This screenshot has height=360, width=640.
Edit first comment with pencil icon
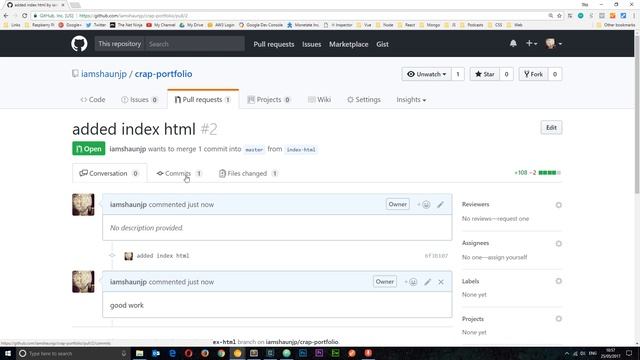point(440,204)
